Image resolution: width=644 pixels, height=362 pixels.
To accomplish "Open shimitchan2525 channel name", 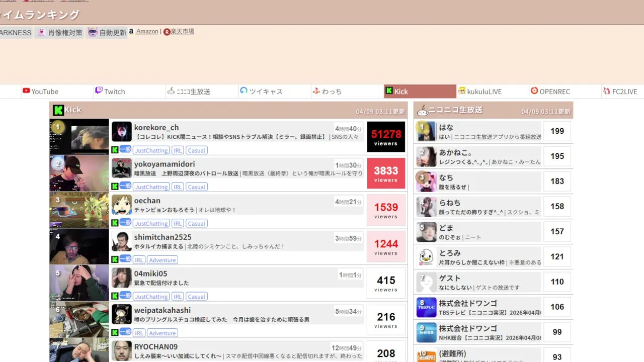I will pyautogui.click(x=163, y=237).
